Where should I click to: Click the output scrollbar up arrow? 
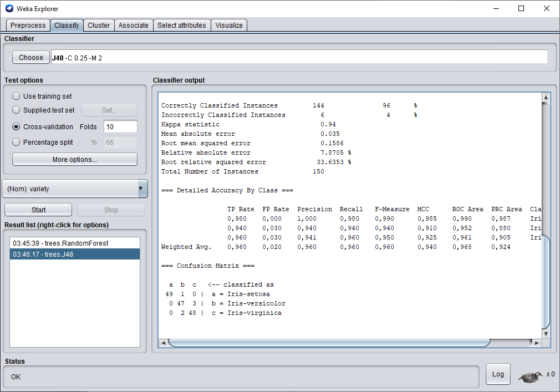(x=546, y=98)
